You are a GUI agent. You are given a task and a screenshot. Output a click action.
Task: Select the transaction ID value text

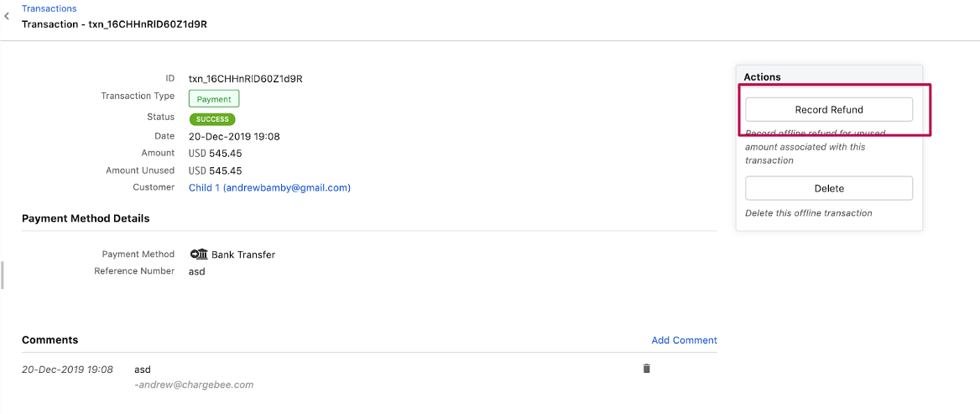pos(245,79)
